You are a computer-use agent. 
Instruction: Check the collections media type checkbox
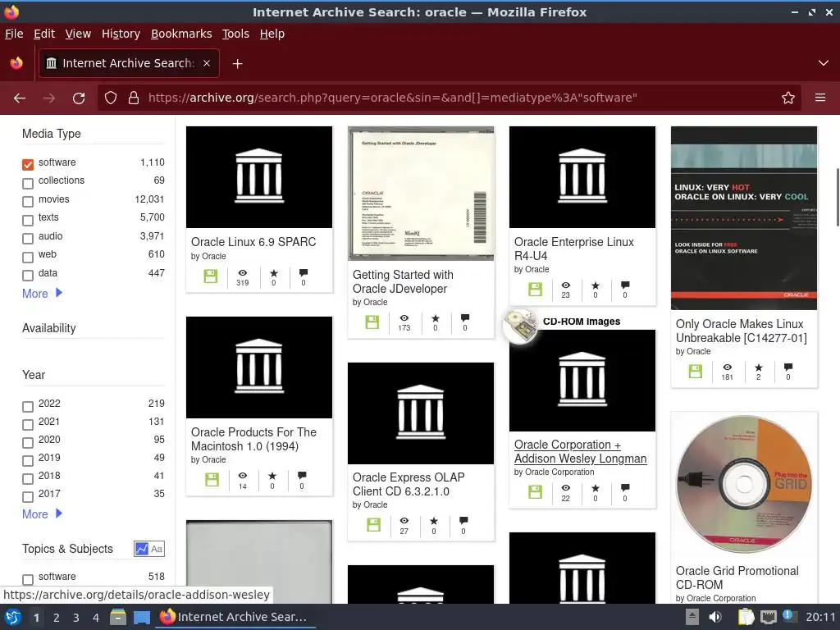point(28,183)
